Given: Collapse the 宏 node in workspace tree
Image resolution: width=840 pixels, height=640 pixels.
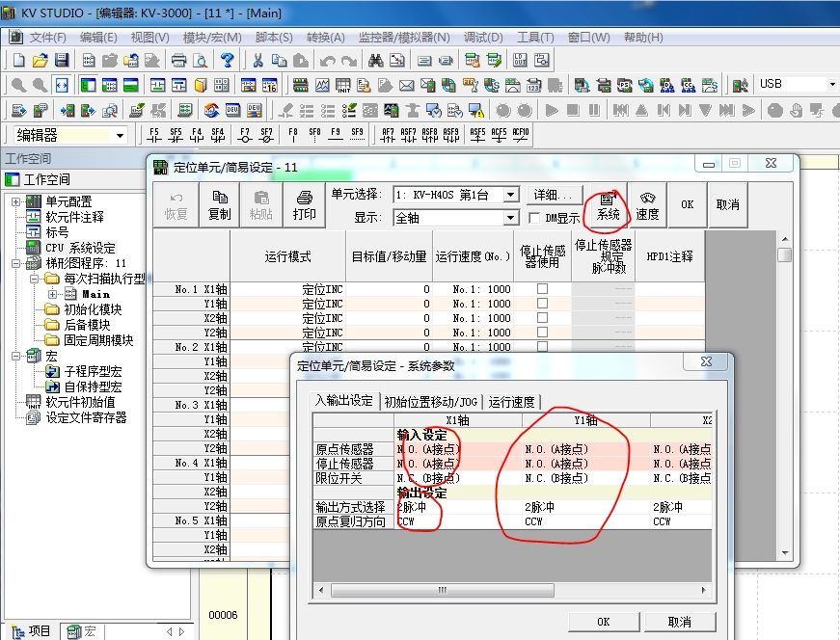Looking at the screenshot, I should [x=16, y=357].
